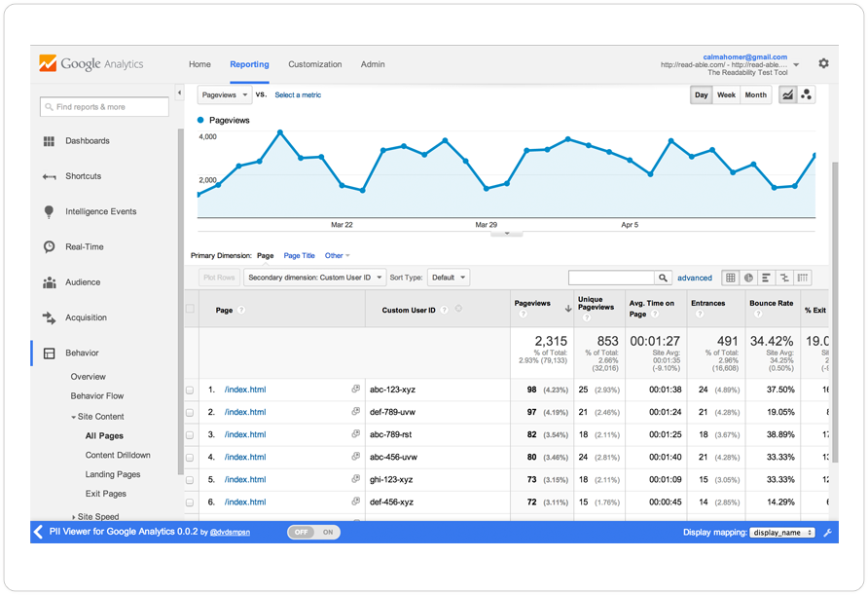The image size is (868, 595).
Task: Select the performance bar view icon
Action: point(766,278)
